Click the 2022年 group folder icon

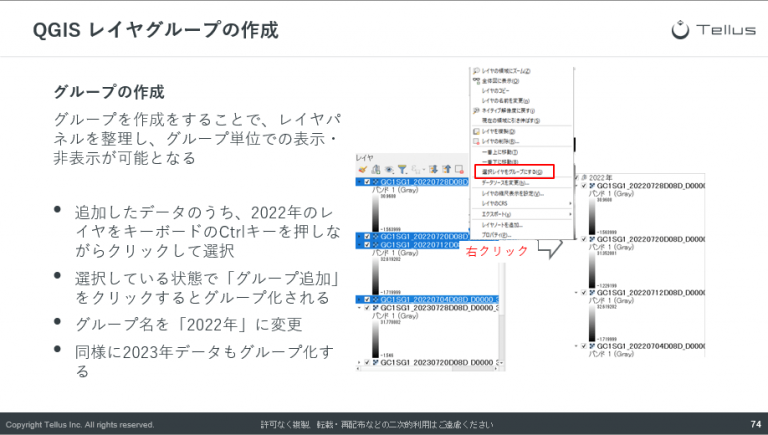coord(584,177)
